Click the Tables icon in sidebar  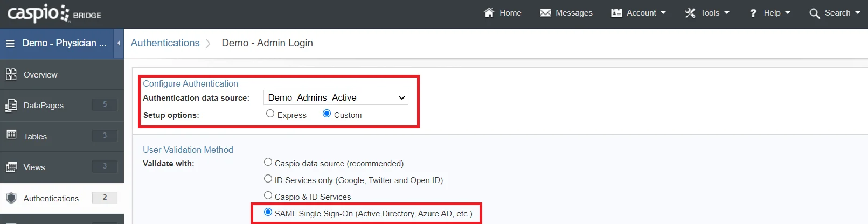(x=11, y=135)
